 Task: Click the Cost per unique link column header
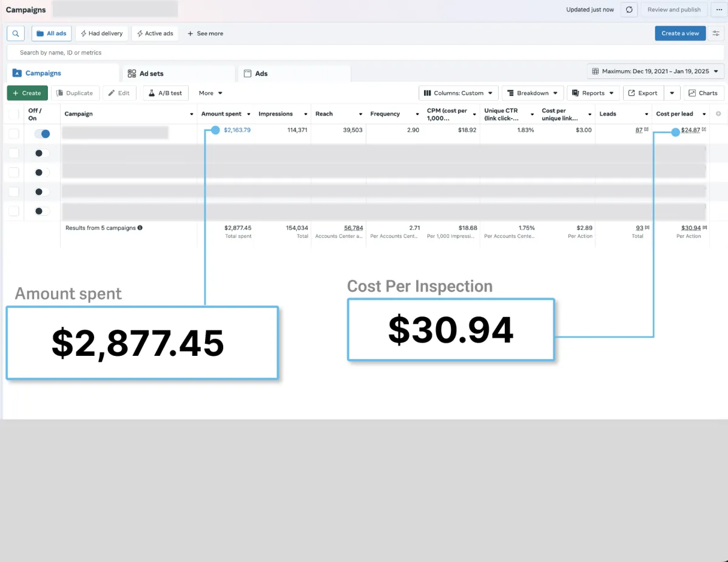(561, 115)
